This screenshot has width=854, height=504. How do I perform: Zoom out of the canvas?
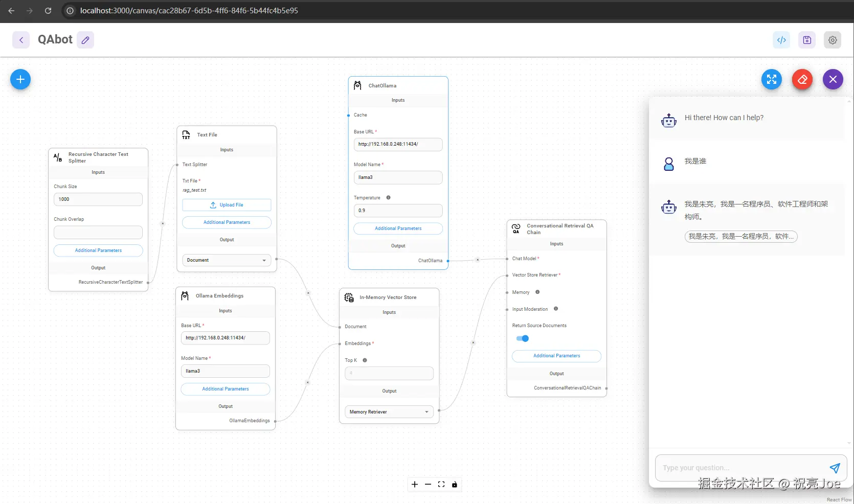point(428,485)
